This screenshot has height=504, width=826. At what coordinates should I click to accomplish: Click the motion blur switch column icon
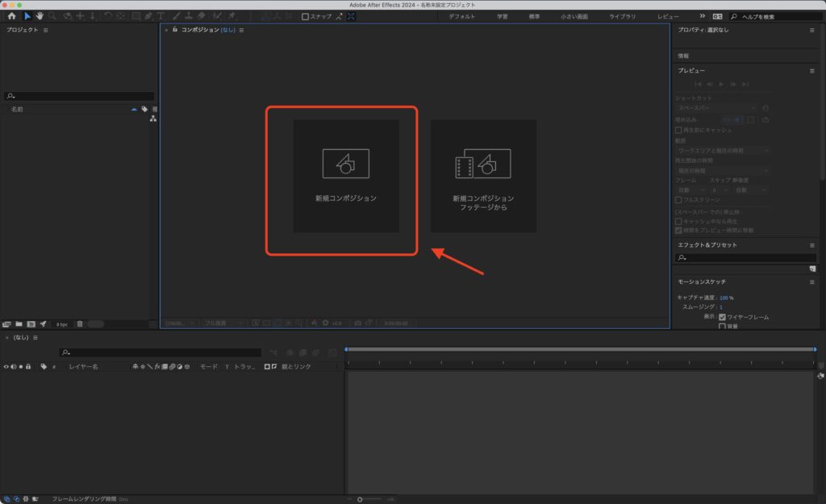click(x=173, y=367)
